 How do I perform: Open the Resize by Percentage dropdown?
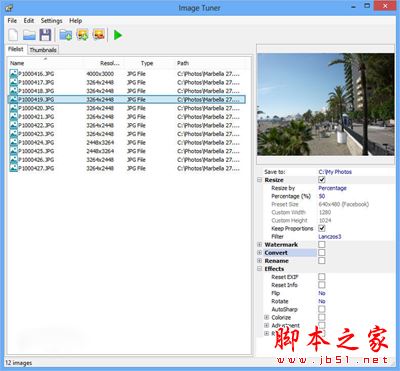coord(332,188)
